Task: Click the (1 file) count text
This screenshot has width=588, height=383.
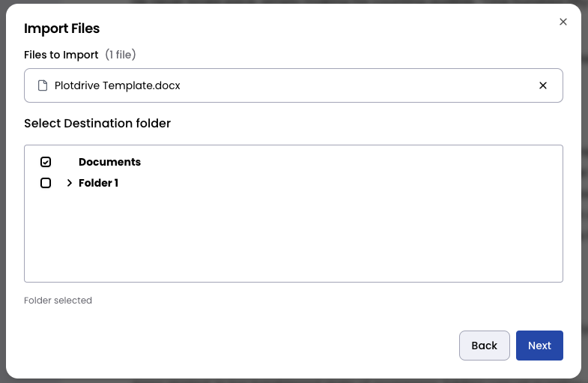Action: (x=121, y=55)
